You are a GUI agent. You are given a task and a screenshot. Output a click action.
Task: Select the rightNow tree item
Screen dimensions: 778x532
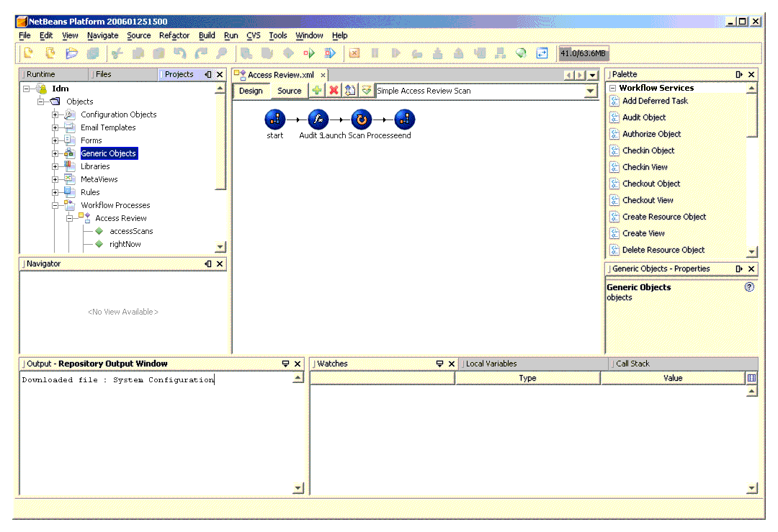[x=125, y=244]
